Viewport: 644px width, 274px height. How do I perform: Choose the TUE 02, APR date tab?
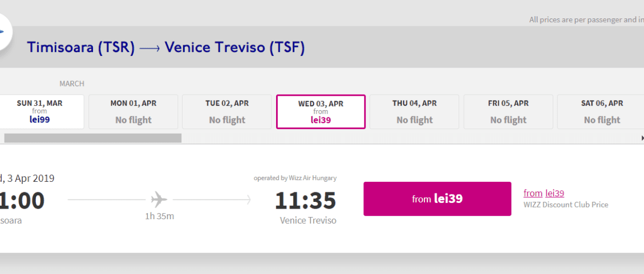(x=227, y=112)
